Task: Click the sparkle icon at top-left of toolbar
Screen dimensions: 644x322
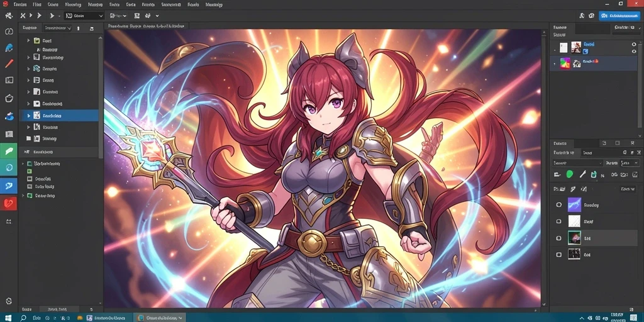Action: 9,16
